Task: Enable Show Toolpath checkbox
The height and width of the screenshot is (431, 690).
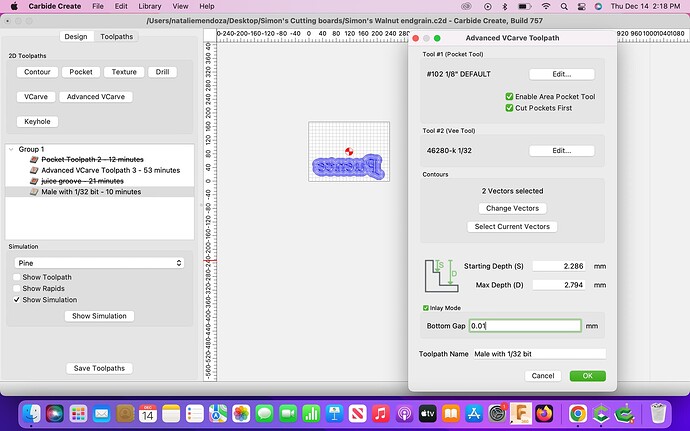Action: coord(17,277)
